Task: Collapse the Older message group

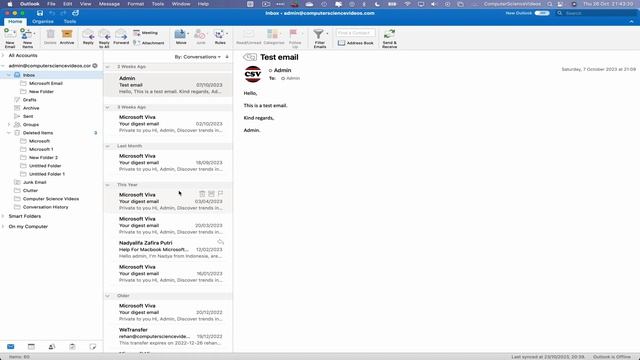Action: click(x=108, y=296)
